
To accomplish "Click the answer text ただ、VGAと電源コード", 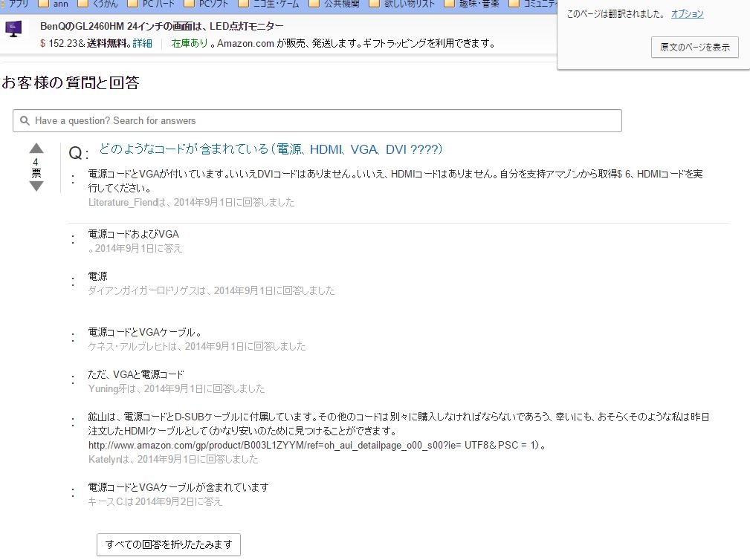I will 136,374.
